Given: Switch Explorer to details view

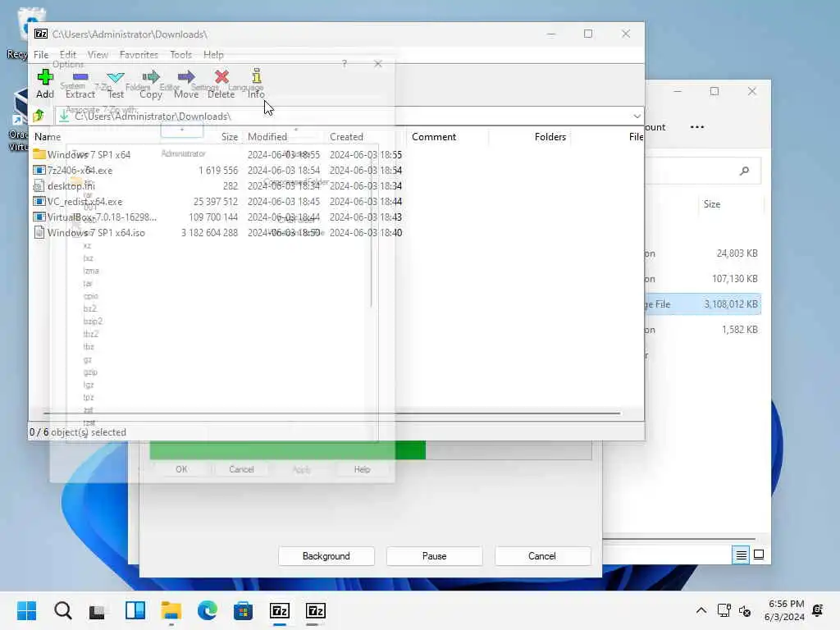Looking at the screenshot, I should (741, 555).
